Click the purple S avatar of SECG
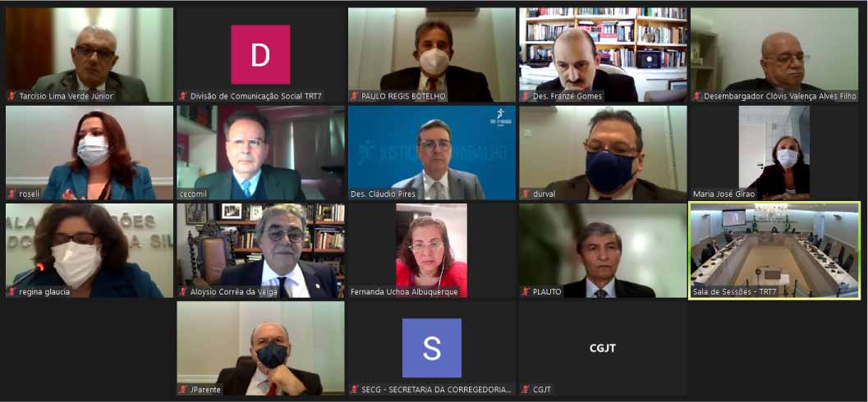The image size is (868, 402). [432, 348]
